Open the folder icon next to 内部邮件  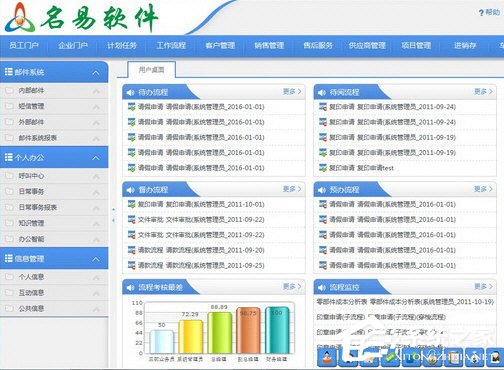coord(9,90)
